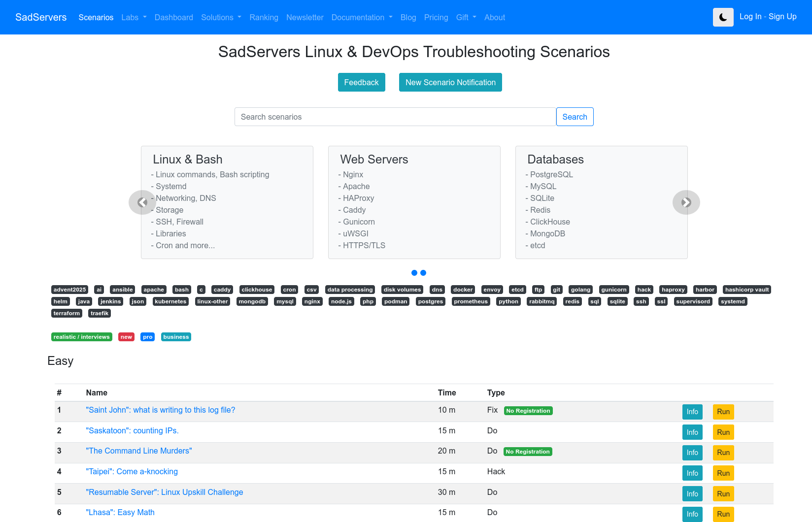Expand the Labs dropdown menu
812x522 pixels.
134,17
